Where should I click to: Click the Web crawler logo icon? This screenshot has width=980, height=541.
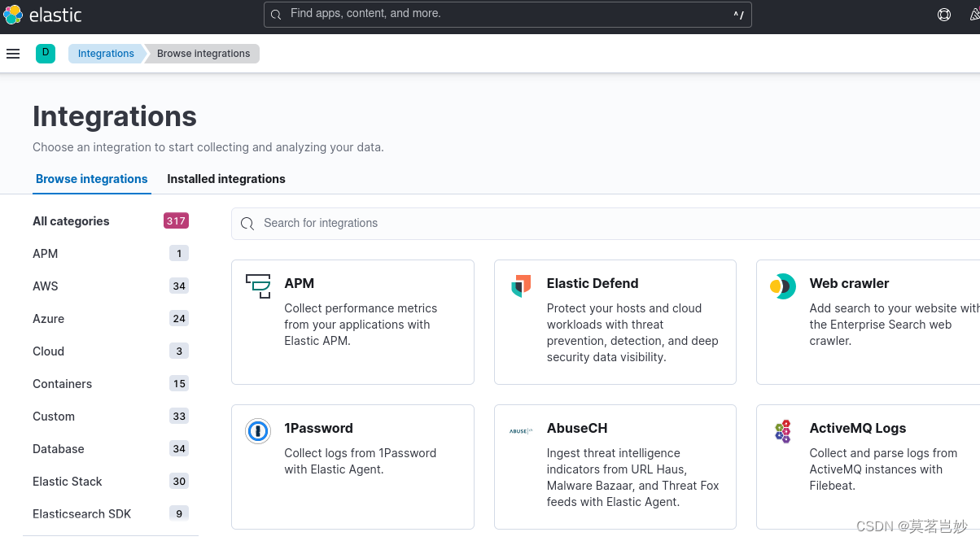coord(783,286)
